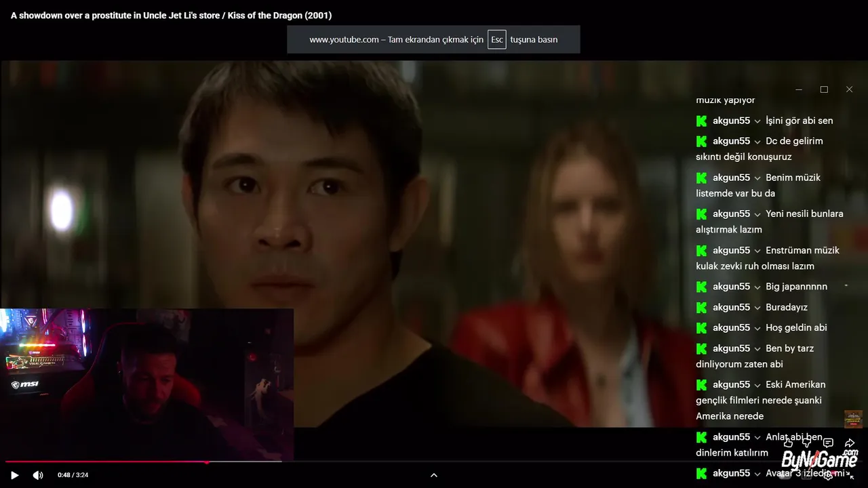
Task: Click Kick badge beside 'Anlat abi ben' message
Action: (702, 437)
